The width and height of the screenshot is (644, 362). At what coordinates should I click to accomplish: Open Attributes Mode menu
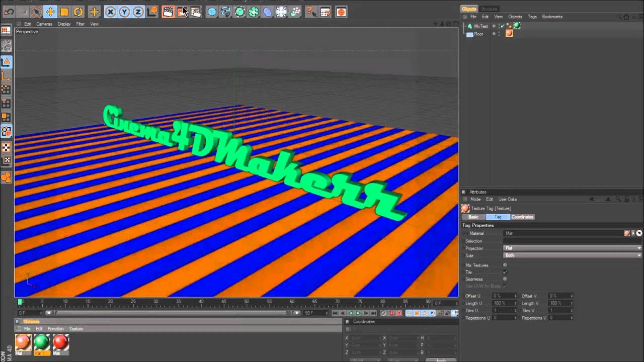pos(475,199)
